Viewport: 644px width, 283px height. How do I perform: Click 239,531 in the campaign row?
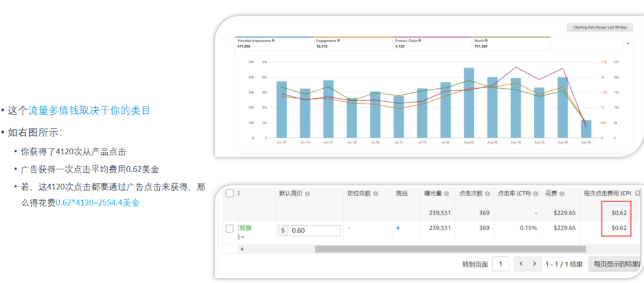[440, 228]
